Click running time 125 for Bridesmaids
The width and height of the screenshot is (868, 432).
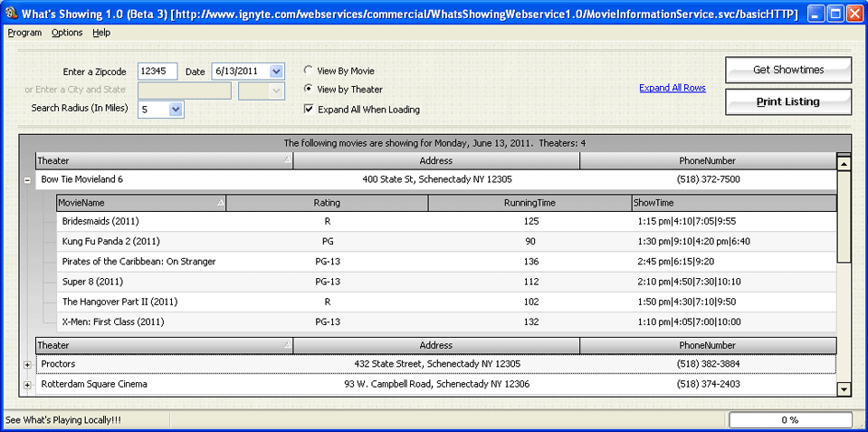tap(531, 222)
